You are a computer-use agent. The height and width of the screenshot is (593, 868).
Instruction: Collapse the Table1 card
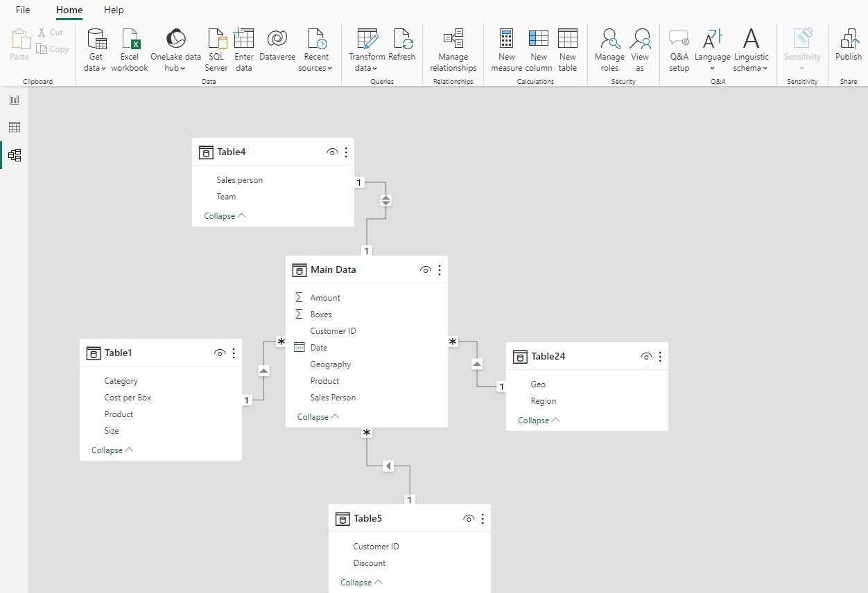112,450
